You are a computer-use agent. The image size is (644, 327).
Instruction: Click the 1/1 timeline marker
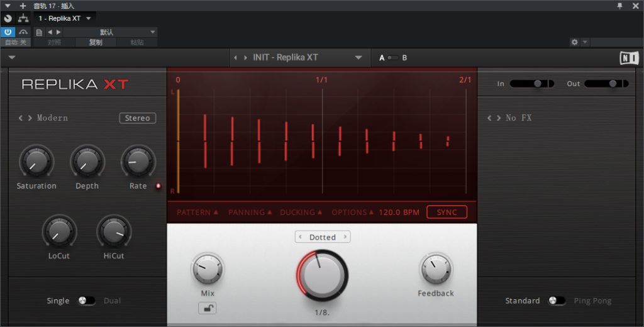click(321, 80)
